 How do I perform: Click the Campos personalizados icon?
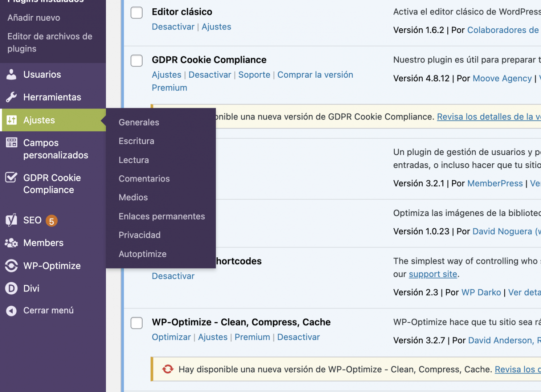pyautogui.click(x=12, y=143)
